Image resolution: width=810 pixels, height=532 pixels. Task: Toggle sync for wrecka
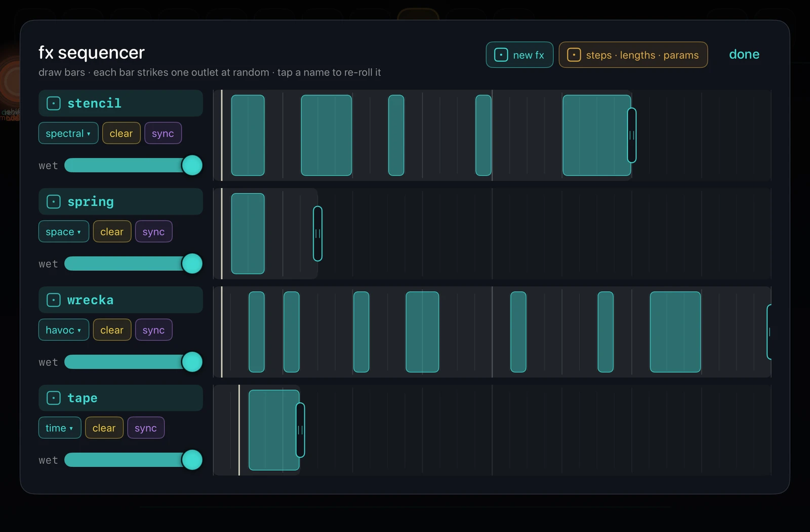pos(154,330)
